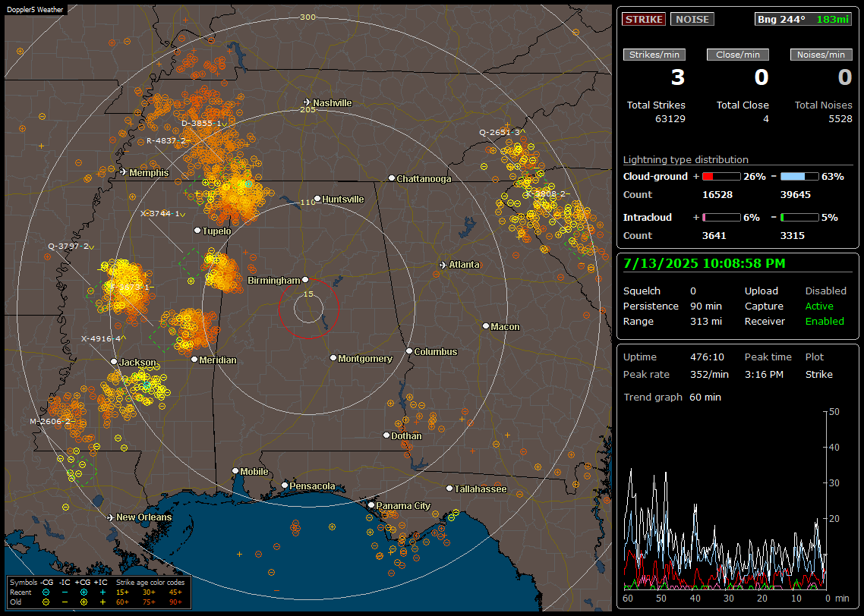
Task: Click the Peak rate value 352/min
Action: (709, 374)
